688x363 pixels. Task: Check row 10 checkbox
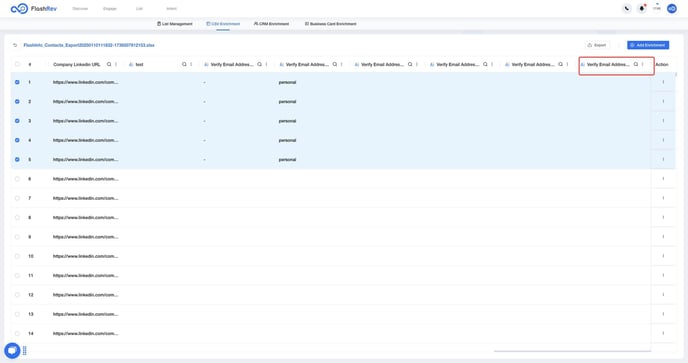point(17,256)
